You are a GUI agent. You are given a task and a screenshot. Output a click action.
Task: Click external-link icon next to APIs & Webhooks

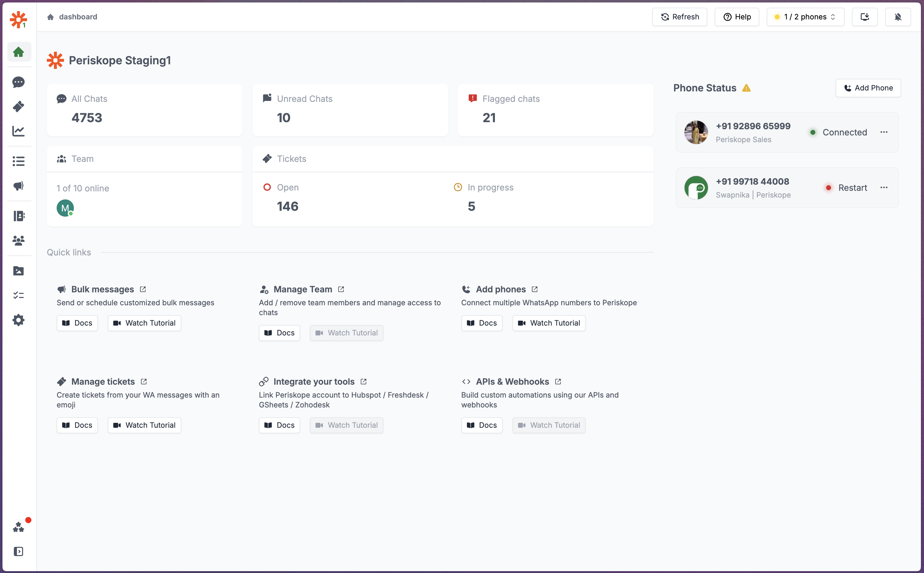tap(558, 382)
